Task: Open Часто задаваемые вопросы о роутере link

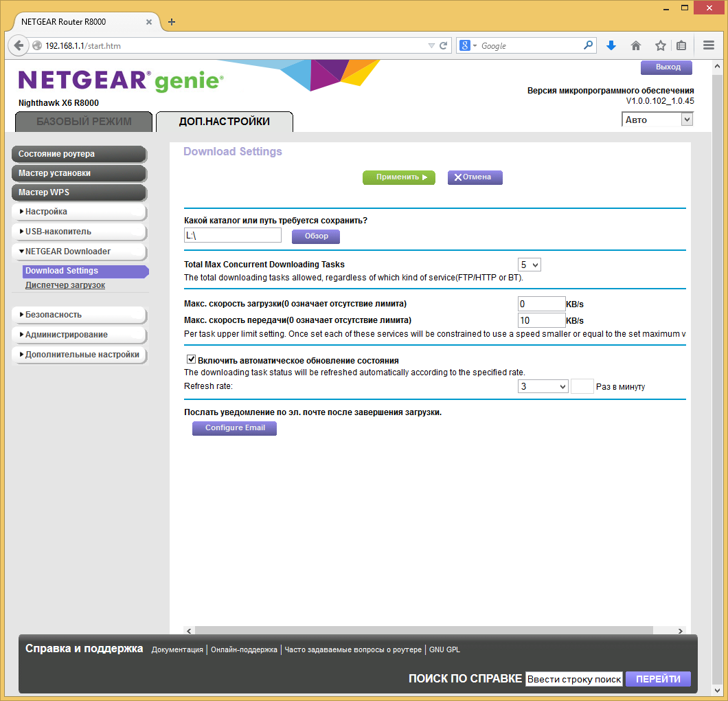Action: click(353, 649)
